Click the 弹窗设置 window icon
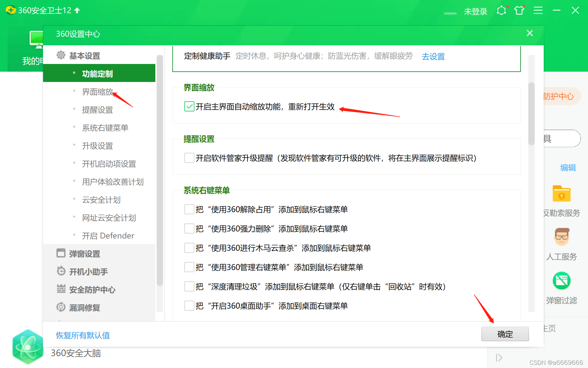The image size is (588, 368). coord(61,253)
